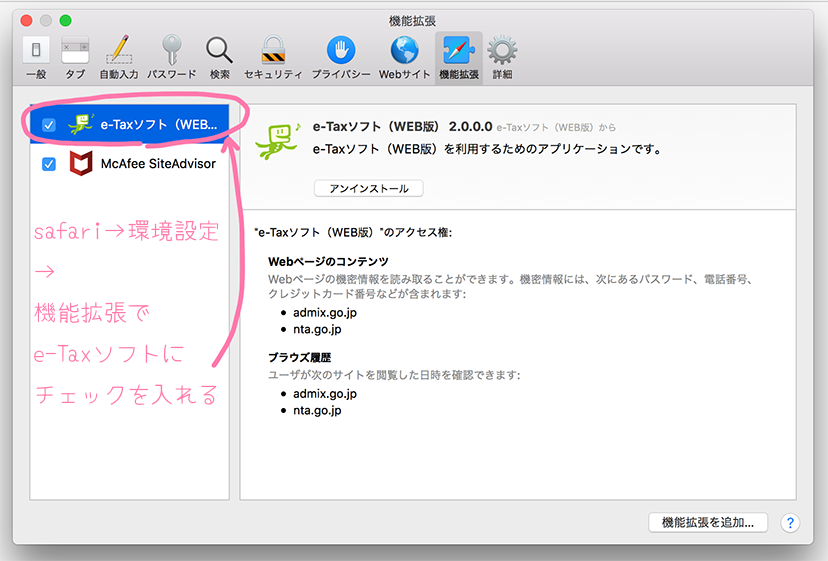The height and width of the screenshot is (561, 828).
Task: Click the window title 機能拡張
Action: (x=412, y=21)
